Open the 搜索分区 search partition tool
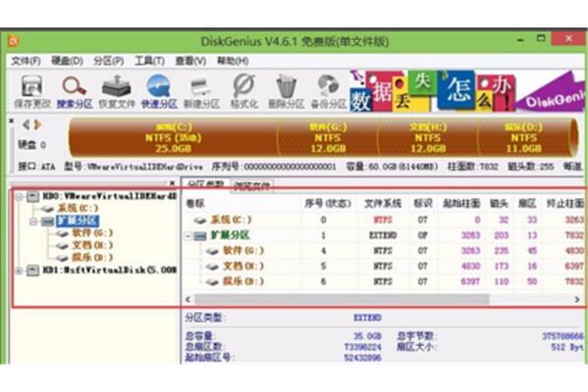This screenshot has height=392, width=588. coord(74,92)
